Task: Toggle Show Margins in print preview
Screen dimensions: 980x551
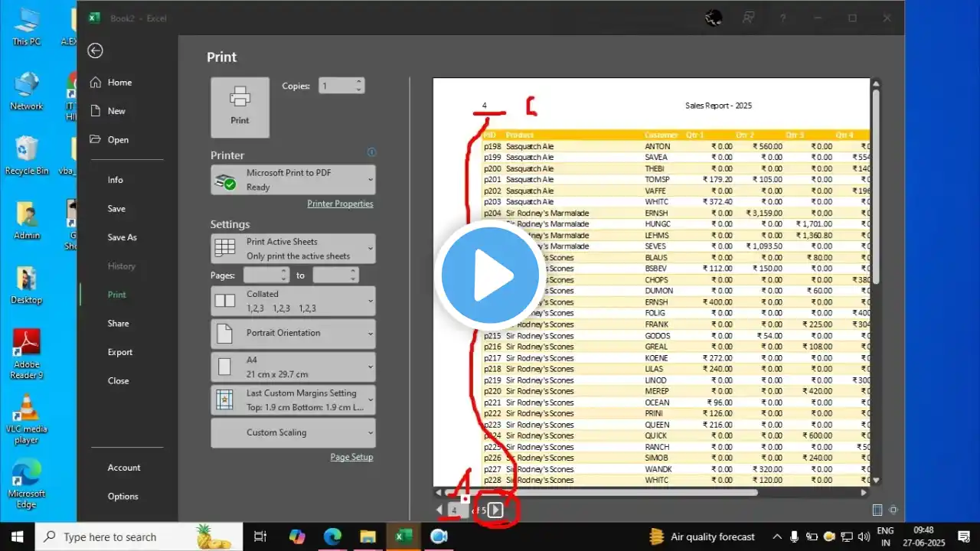Action: point(877,510)
